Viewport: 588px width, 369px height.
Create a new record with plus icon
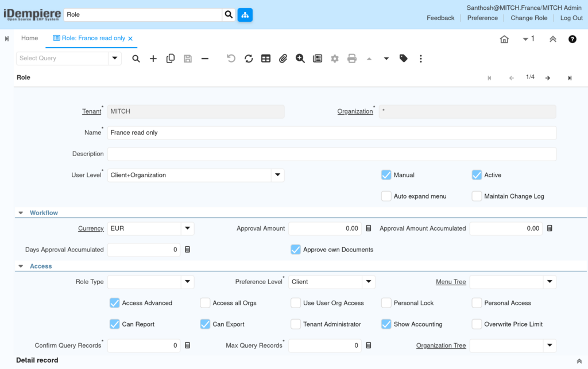tap(153, 59)
